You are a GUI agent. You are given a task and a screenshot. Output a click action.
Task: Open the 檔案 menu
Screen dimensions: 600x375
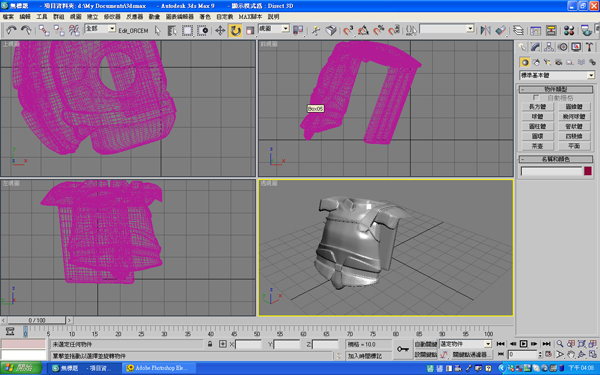8,17
